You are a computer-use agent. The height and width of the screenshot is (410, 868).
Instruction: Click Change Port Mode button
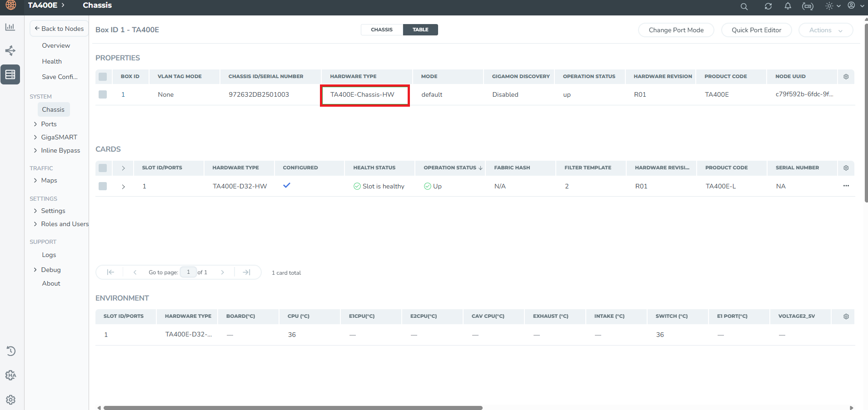point(676,30)
